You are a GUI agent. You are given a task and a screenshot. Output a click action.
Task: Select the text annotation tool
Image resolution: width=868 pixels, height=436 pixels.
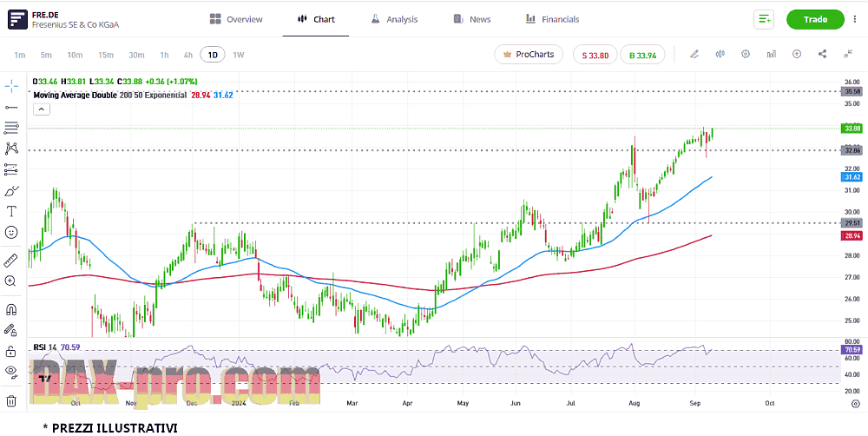[11, 211]
